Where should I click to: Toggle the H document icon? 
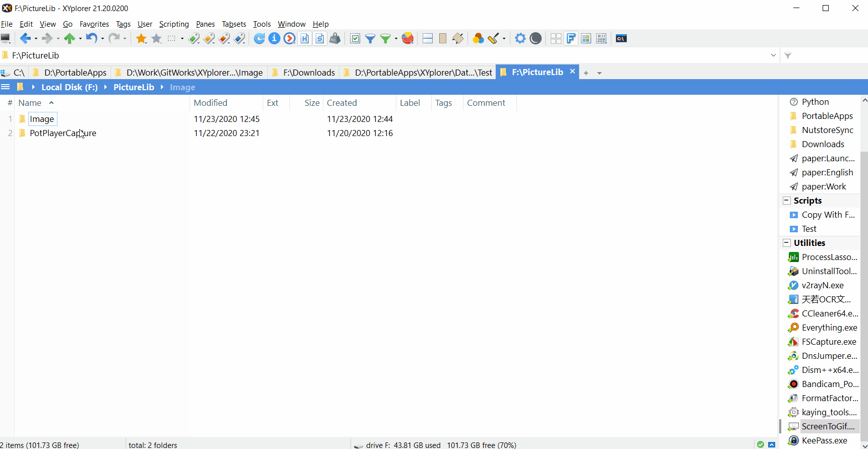(305, 38)
